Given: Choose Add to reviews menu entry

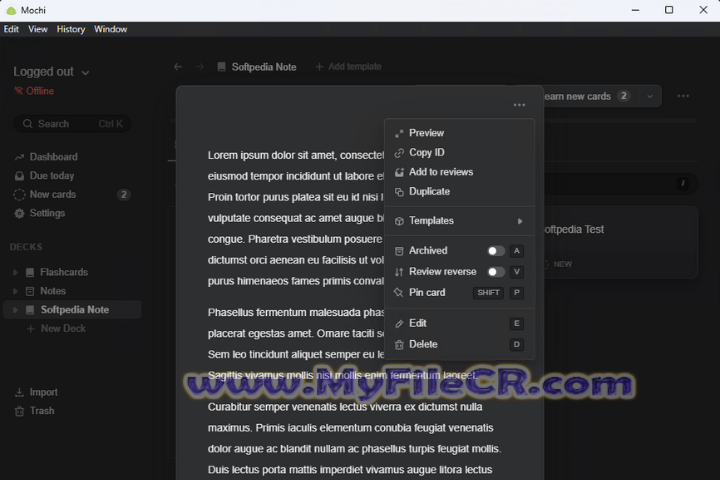Looking at the screenshot, I should [459, 172].
